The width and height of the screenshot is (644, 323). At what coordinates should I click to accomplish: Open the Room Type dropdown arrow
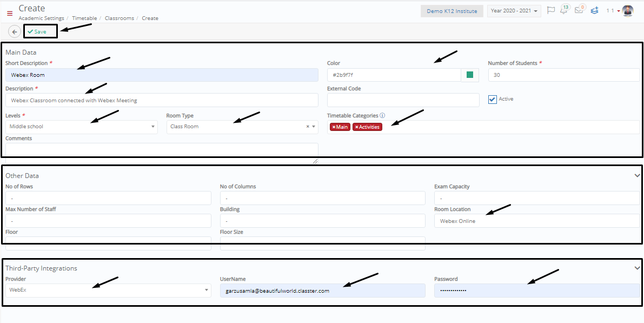point(314,127)
